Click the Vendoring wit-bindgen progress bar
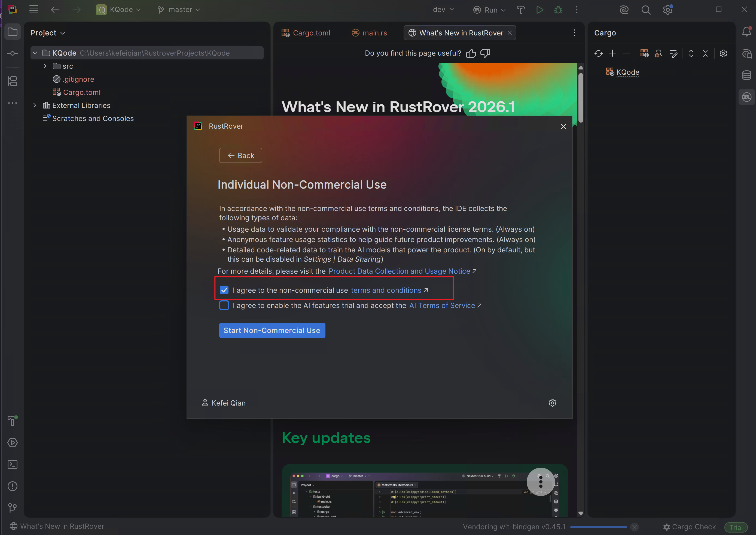756x535 pixels. click(598, 527)
